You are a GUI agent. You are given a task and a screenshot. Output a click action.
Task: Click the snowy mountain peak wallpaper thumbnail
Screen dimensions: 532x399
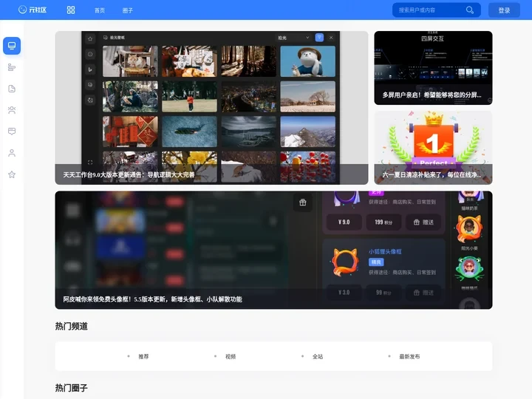tap(307, 132)
